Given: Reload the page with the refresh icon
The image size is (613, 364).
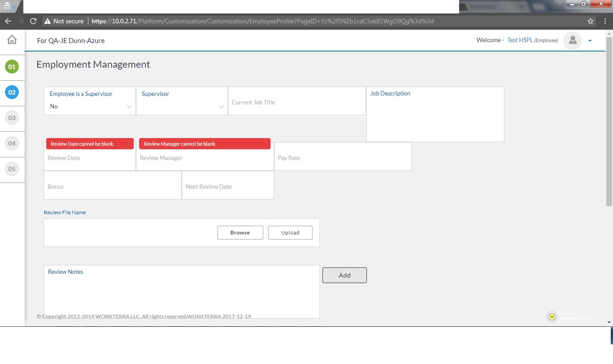Looking at the screenshot, I should tap(33, 21).
